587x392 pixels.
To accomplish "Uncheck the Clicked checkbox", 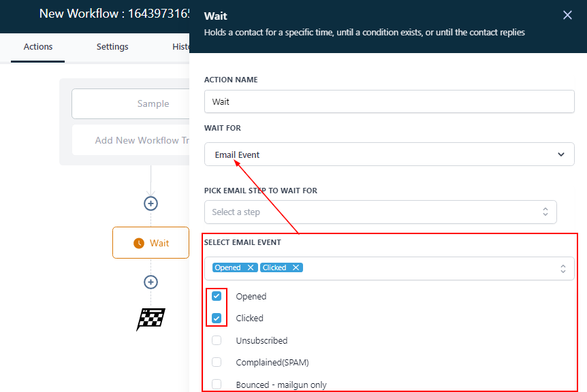I will pos(217,318).
